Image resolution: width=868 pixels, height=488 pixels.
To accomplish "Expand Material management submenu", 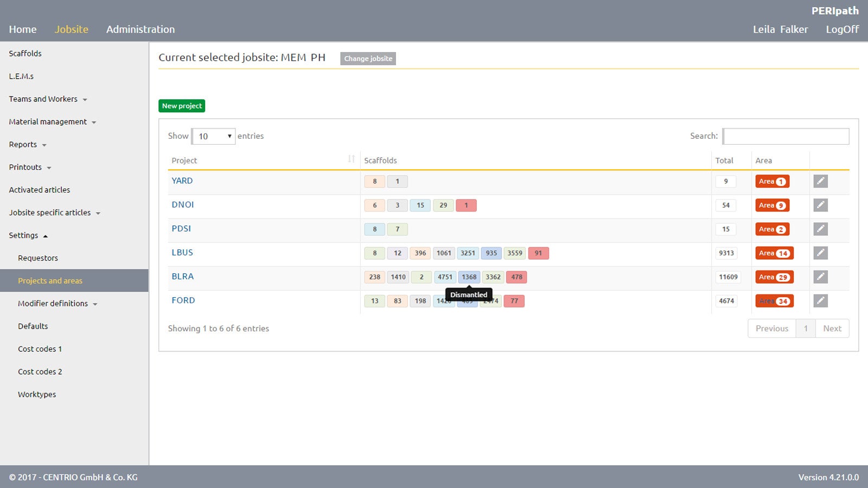I will (x=52, y=122).
